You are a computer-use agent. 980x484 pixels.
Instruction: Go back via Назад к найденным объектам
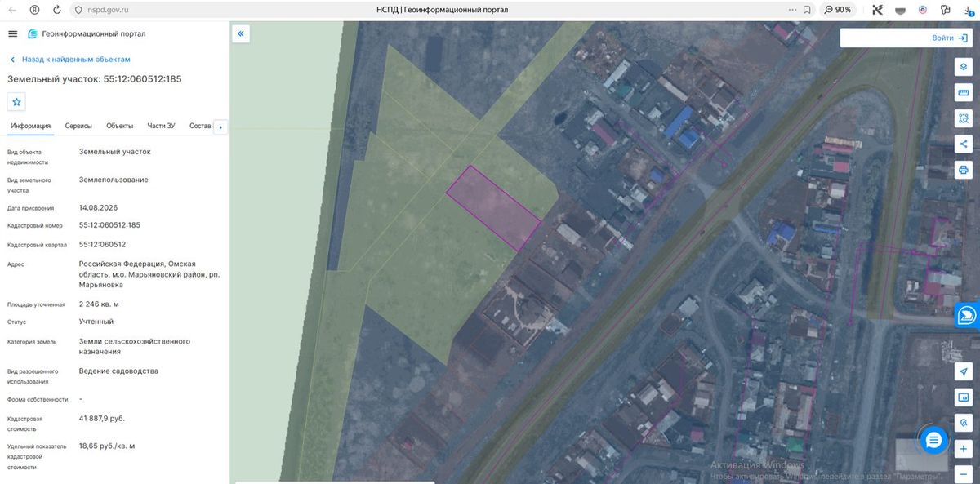pyautogui.click(x=69, y=60)
